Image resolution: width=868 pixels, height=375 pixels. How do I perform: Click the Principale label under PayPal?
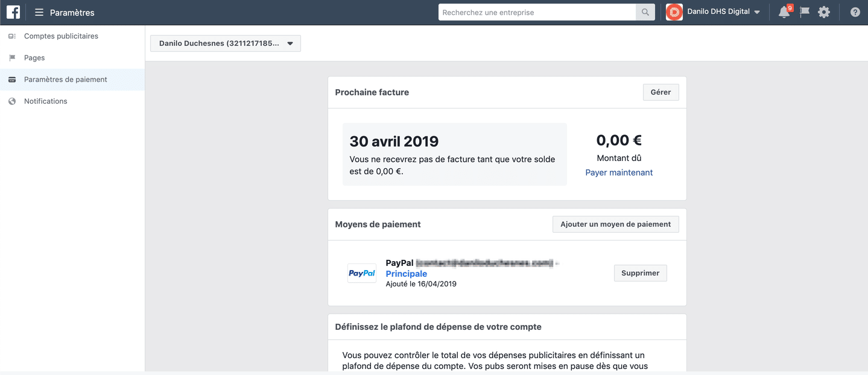pyautogui.click(x=407, y=274)
